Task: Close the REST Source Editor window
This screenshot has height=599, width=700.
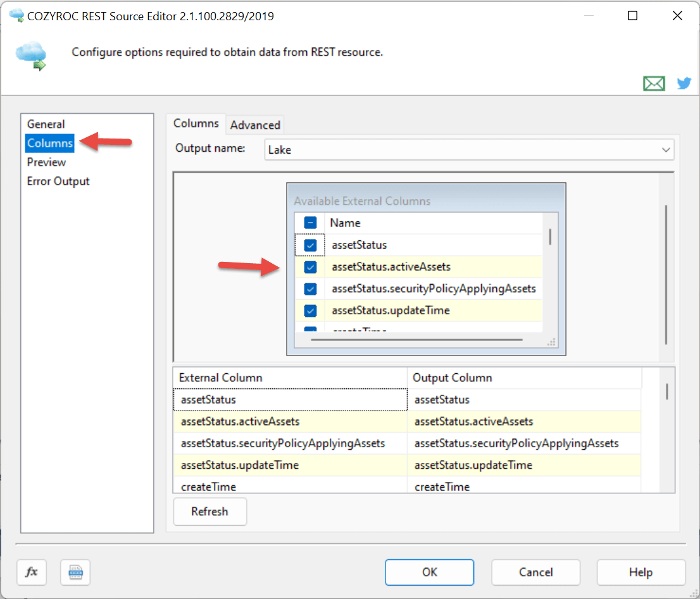Action: pyautogui.click(x=677, y=16)
